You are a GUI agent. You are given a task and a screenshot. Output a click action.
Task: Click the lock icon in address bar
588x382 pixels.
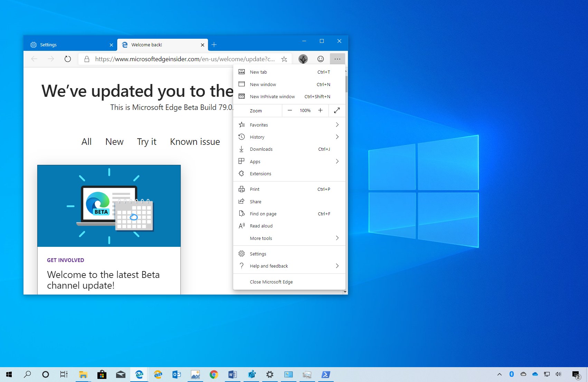[x=87, y=59]
